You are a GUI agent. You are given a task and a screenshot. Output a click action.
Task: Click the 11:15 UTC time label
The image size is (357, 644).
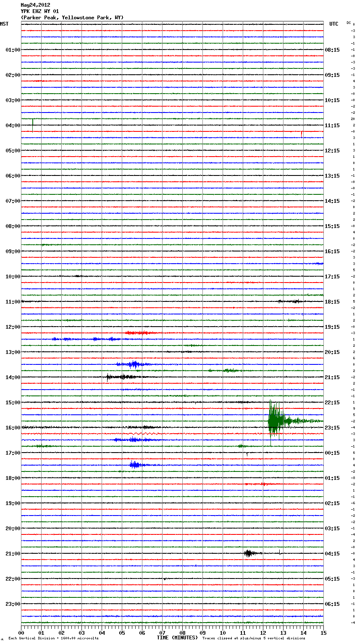pyautogui.click(x=332, y=126)
